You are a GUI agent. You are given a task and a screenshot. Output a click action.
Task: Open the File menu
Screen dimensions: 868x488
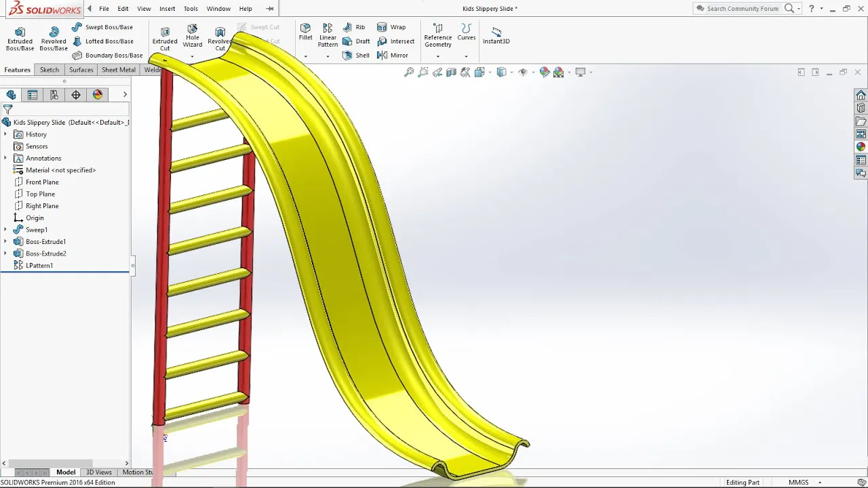104,9
